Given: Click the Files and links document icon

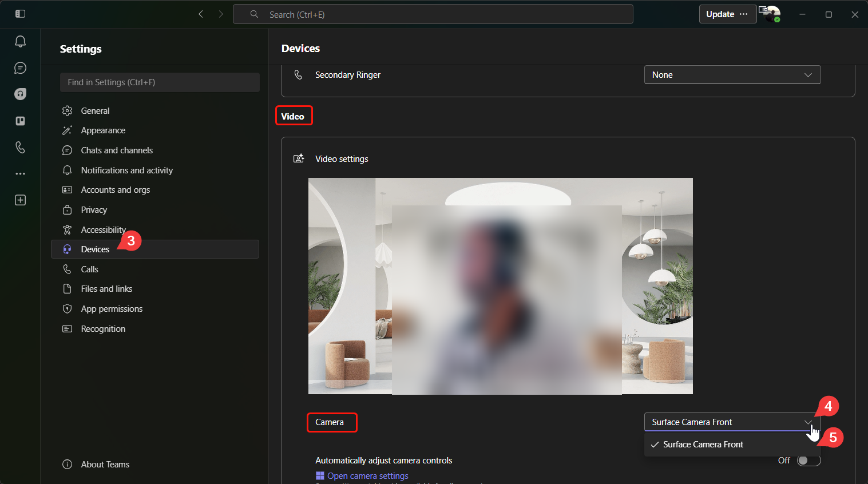Looking at the screenshot, I should [67, 289].
